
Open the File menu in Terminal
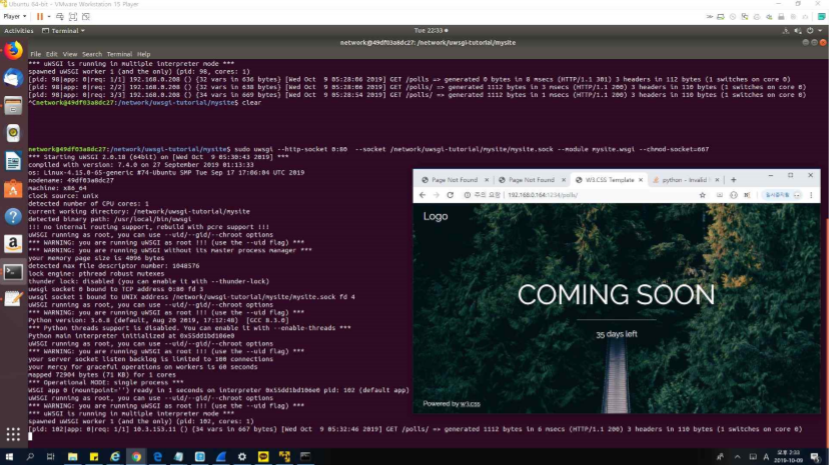36,54
